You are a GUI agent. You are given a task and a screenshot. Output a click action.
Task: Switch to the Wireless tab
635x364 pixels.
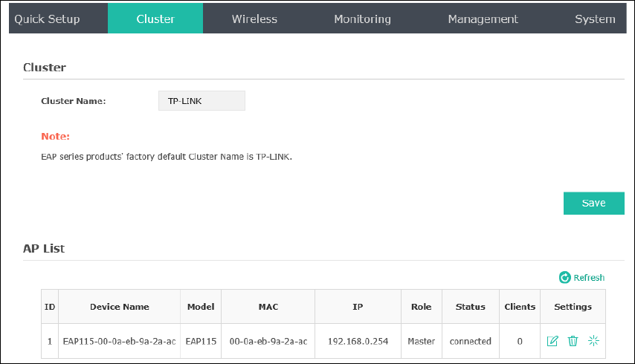point(254,19)
